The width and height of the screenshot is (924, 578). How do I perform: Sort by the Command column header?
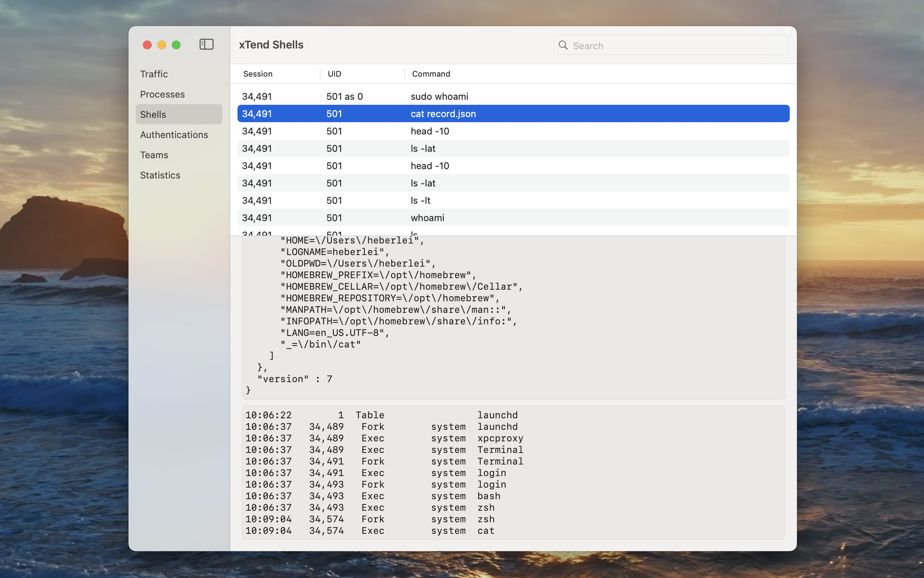tap(431, 74)
